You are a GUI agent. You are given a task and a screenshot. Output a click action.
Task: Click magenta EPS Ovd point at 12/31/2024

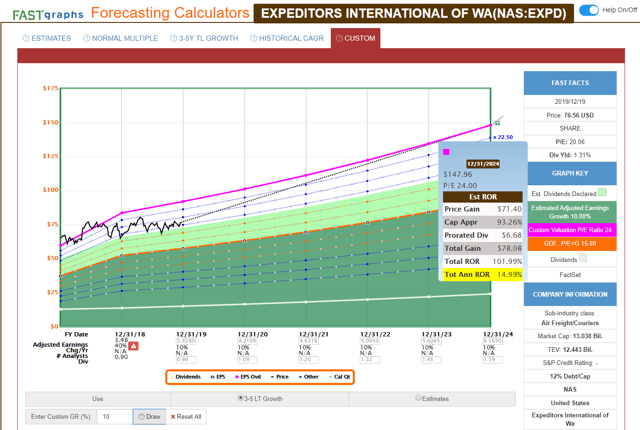click(x=491, y=125)
